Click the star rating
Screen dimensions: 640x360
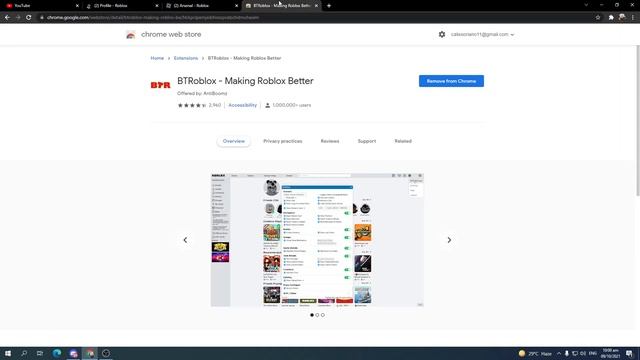tap(192, 105)
